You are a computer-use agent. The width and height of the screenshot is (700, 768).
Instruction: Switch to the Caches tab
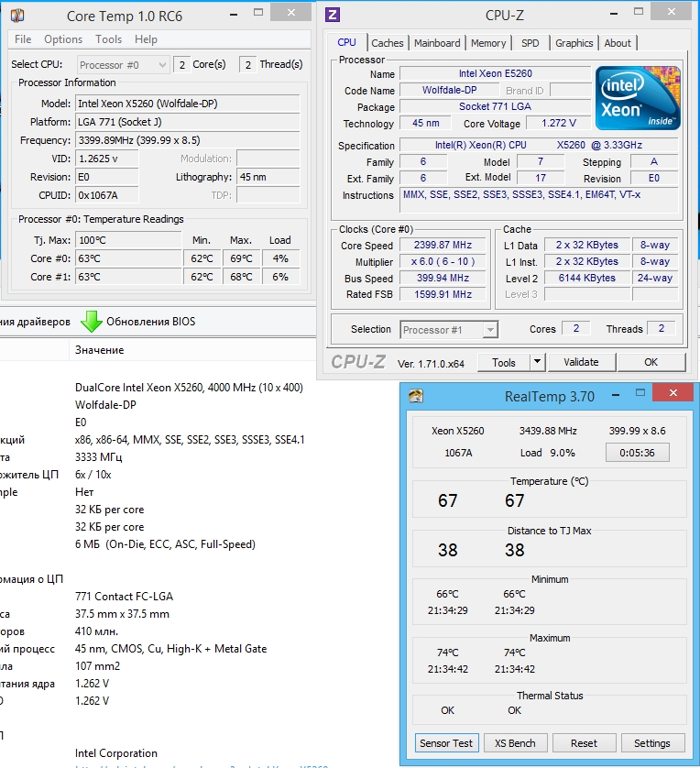pyautogui.click(x=388, y=43)
